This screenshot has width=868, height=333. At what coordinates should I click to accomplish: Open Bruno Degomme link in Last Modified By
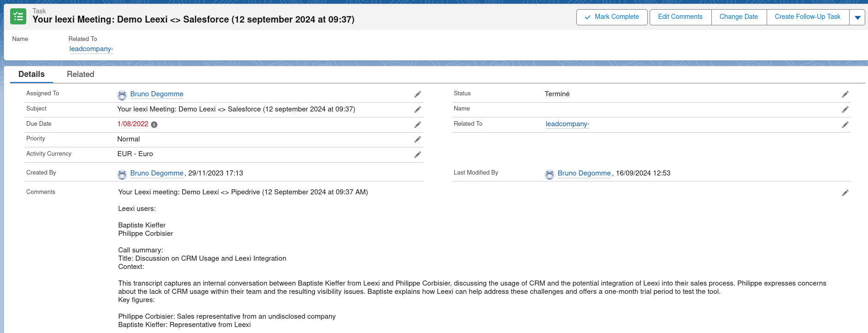(x=584, y=173)
